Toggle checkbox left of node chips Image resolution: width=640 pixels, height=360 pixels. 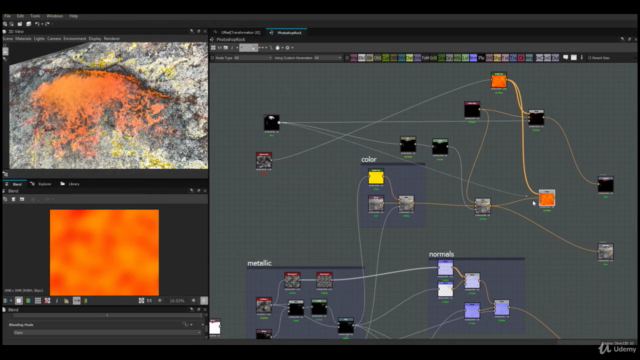tap(347, 58)
